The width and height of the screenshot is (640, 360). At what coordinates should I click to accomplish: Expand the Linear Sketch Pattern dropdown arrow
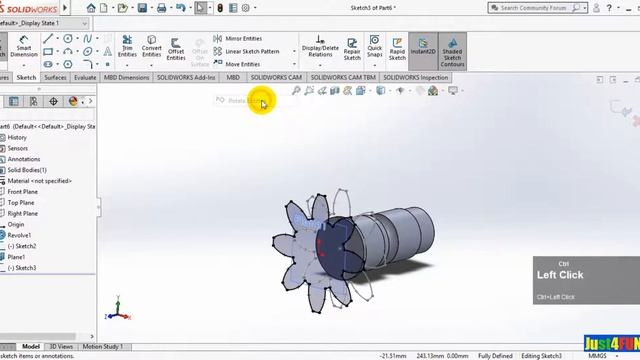[x=294, y=51]
